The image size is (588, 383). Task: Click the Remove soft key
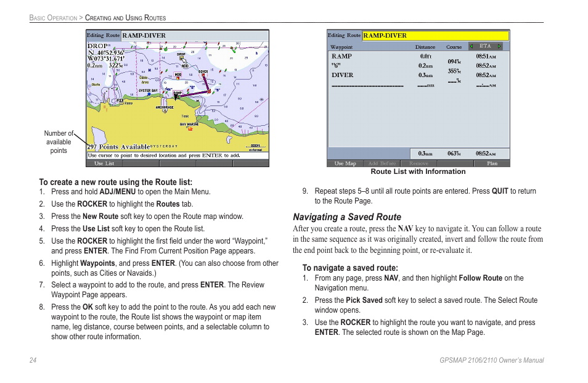[419, 163]
